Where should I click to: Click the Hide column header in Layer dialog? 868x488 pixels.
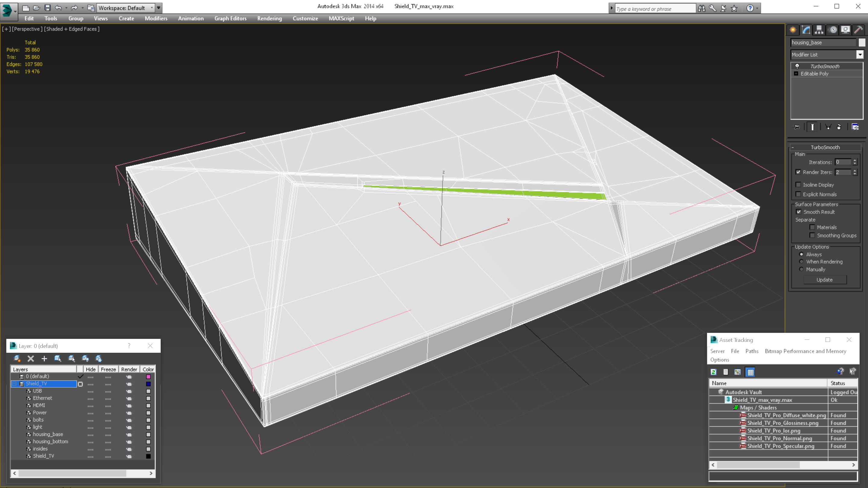(91, 369)
